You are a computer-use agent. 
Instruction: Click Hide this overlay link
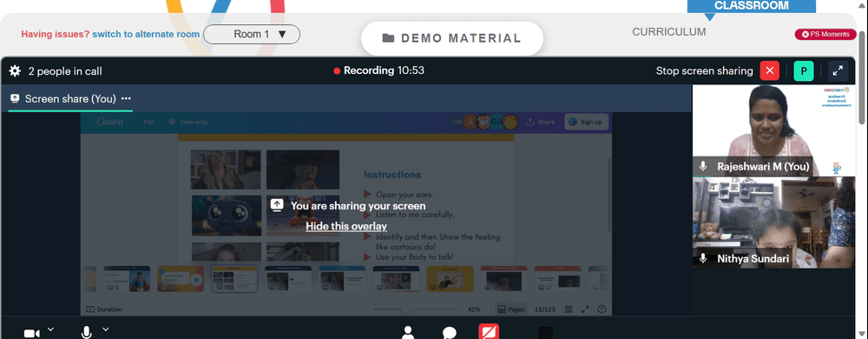click(346, 226)
